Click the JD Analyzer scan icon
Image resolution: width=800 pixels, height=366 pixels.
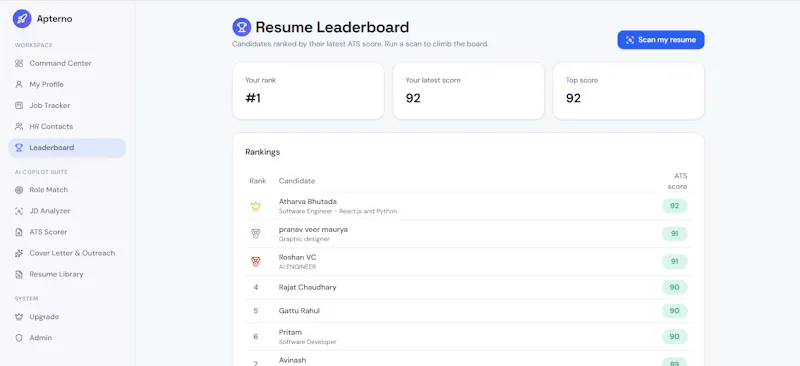(x=19, y=211)
